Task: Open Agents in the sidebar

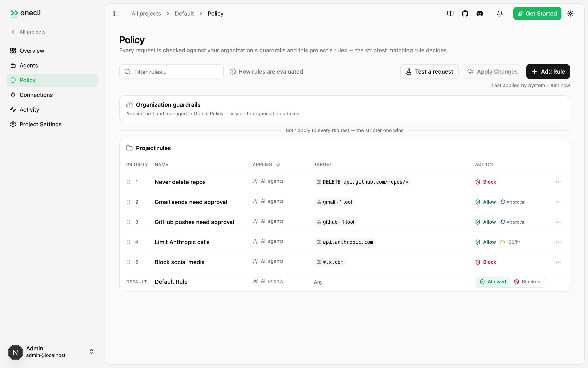Action: tap(52, 65)
